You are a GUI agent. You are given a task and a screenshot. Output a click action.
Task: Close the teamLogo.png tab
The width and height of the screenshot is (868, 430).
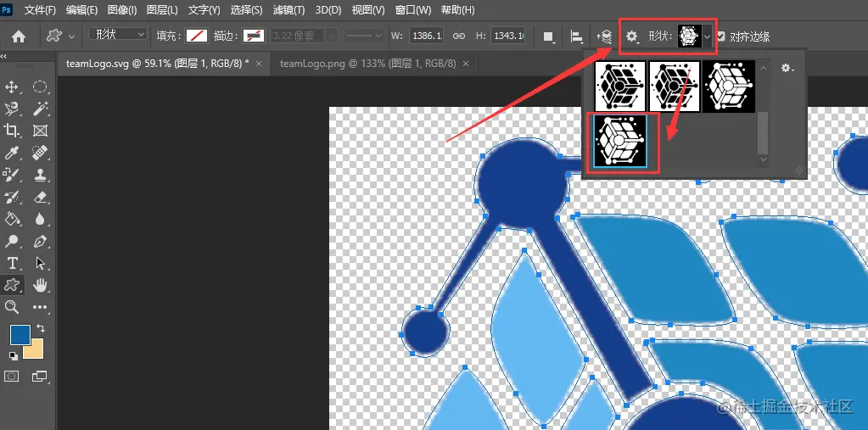(x=466, y=64)
